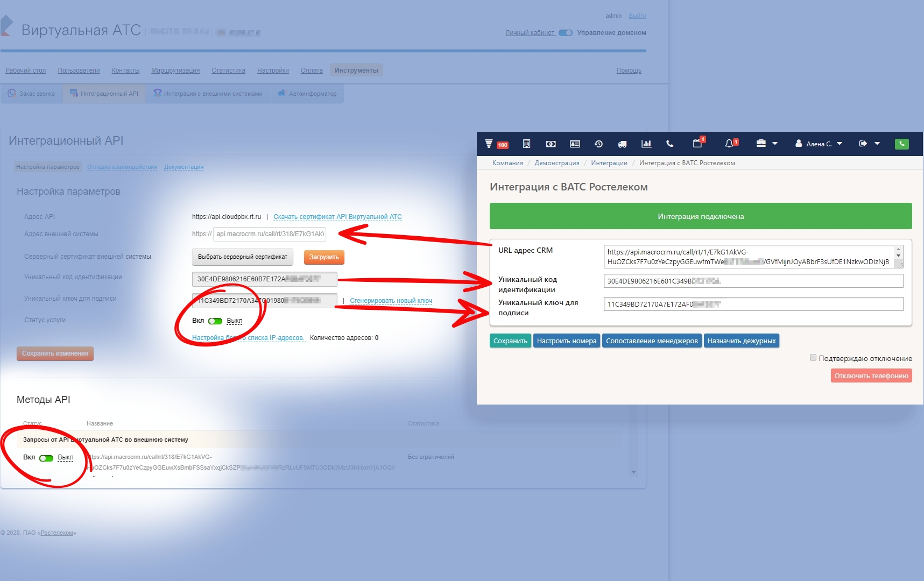Toggle the Личный кабинет / Управление доменом switch
924x581 pixels.
566,33
